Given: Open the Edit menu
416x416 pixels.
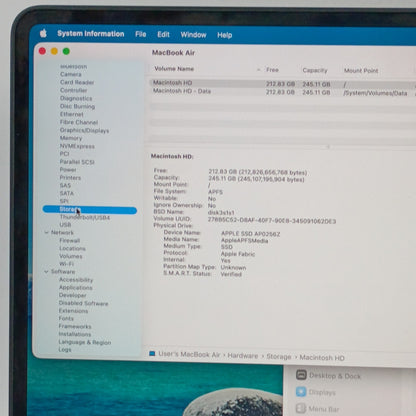Looking at the screenshot, I should (163, 34).
